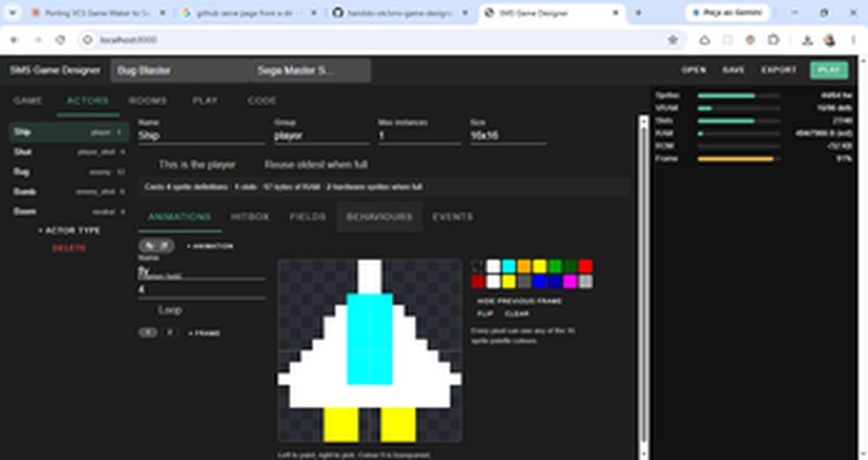Click the green PLAY button
The image size is (868, 460).
click(829, 70)
